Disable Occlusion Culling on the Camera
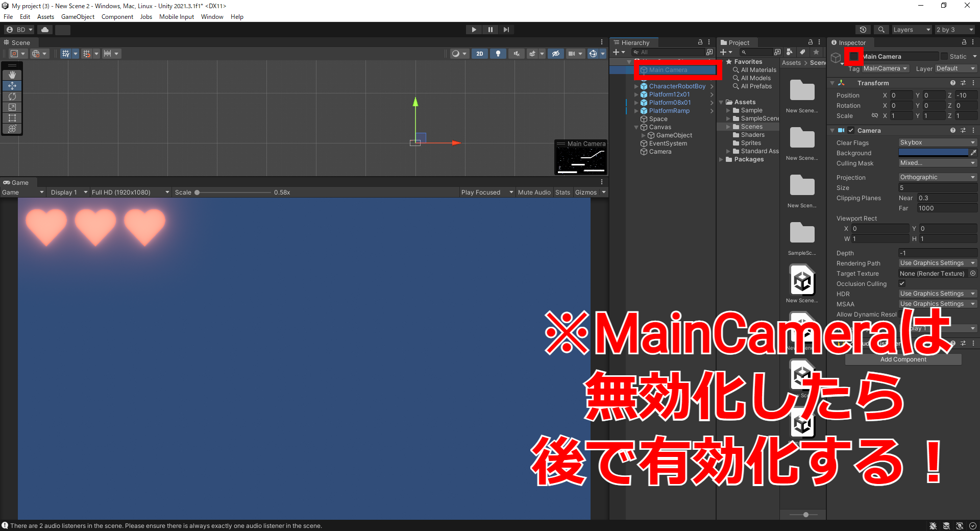This screenshot has width=980, height=531. coord(902,283)
